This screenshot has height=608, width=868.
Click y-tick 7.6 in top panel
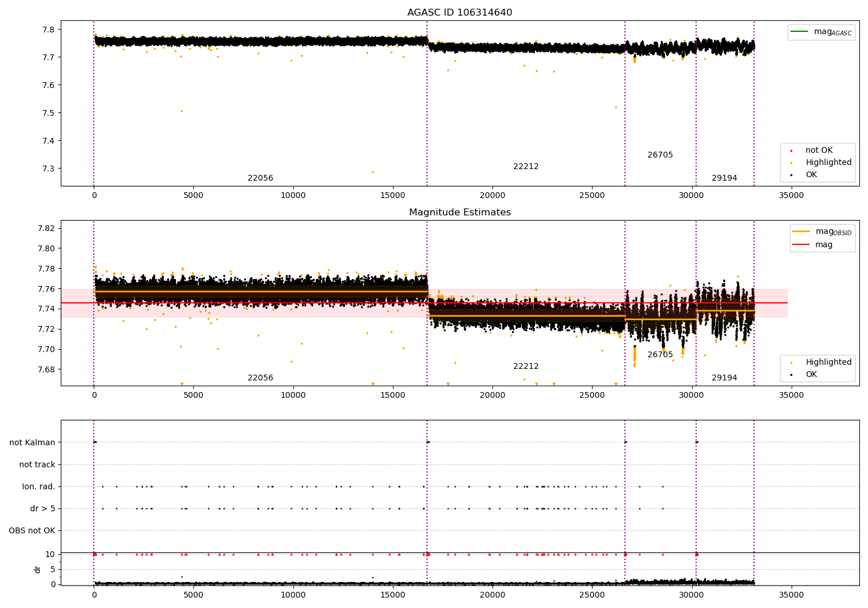[x=49, y=85]
